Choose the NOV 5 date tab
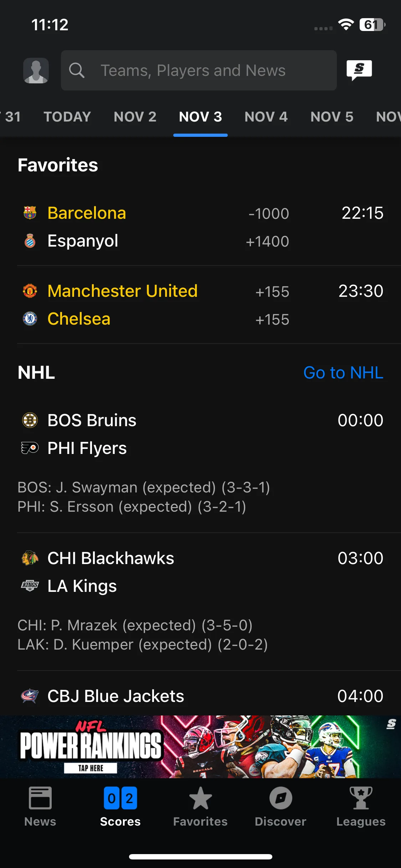 [332, 117]
